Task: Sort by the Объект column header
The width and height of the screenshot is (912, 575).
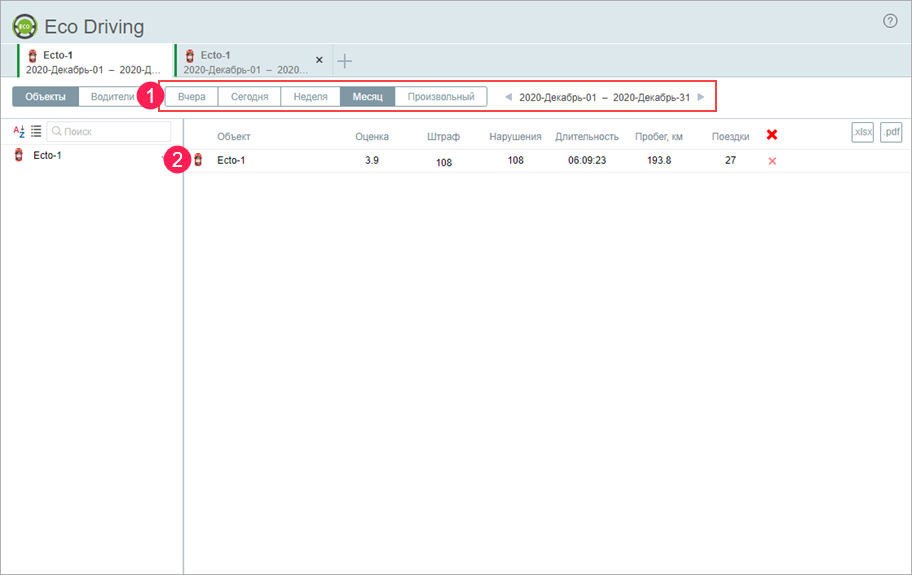Action: (234, 137)
